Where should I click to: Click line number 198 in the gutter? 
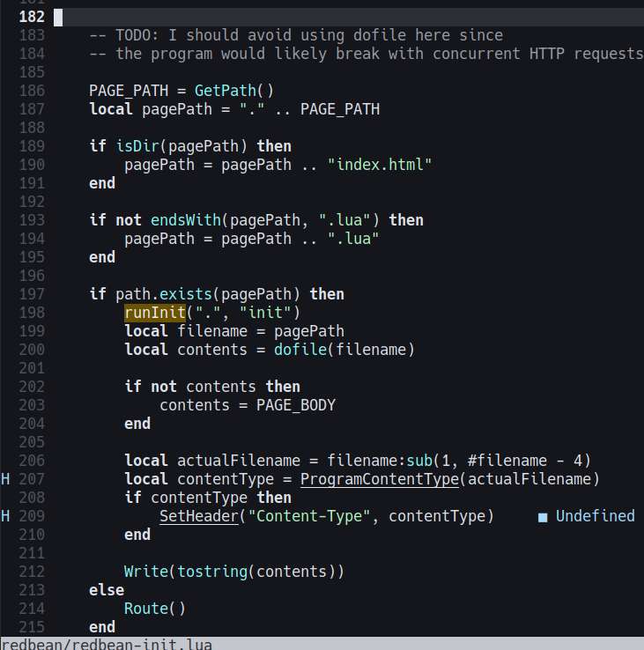coord(32,313)
